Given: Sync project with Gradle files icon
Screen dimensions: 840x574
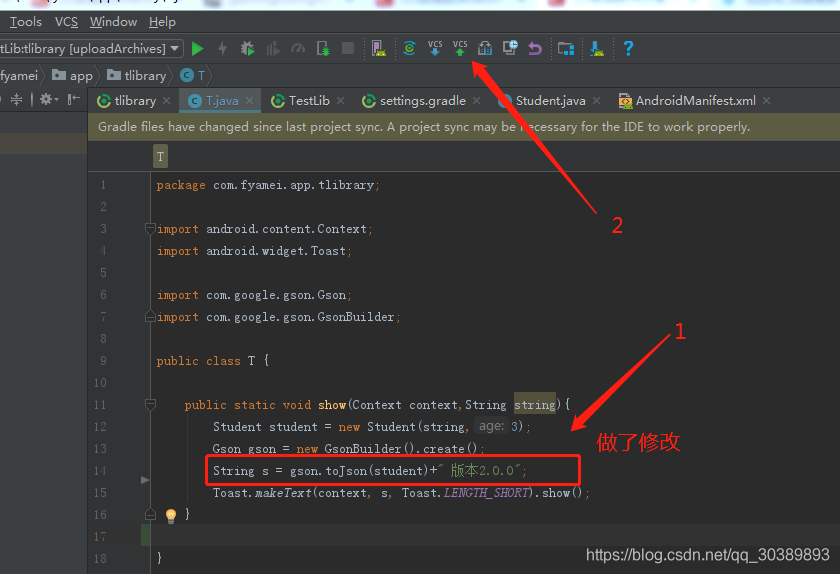Looking at the screenshot, I should coord(409,48).
